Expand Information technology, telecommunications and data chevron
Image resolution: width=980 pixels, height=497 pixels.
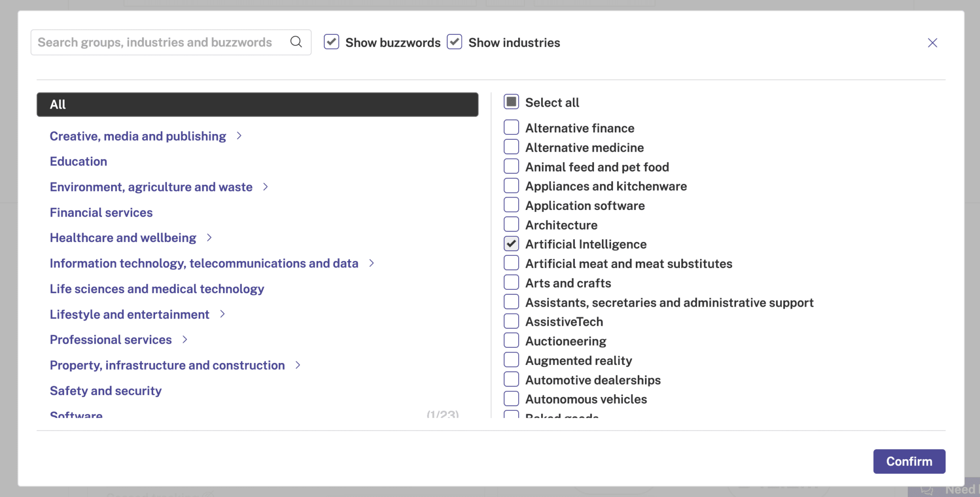click(371, 263)
